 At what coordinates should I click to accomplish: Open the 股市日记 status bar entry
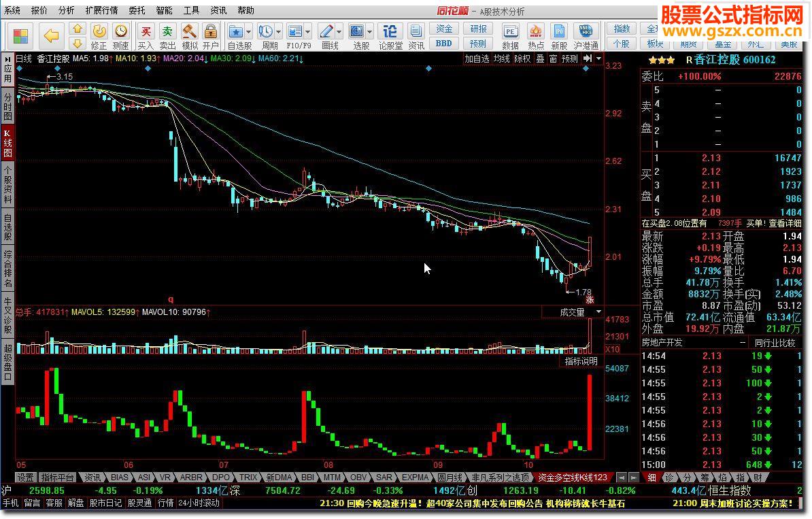tap(105, 503)
